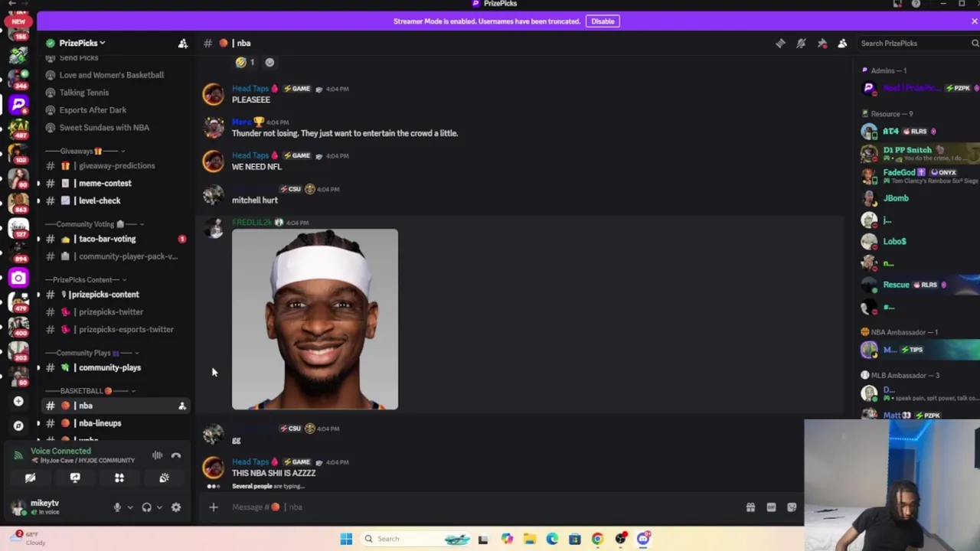This screenshot has width=980, height=551.
Task: Open Love and Women's Basketball event
Action: 112,75
